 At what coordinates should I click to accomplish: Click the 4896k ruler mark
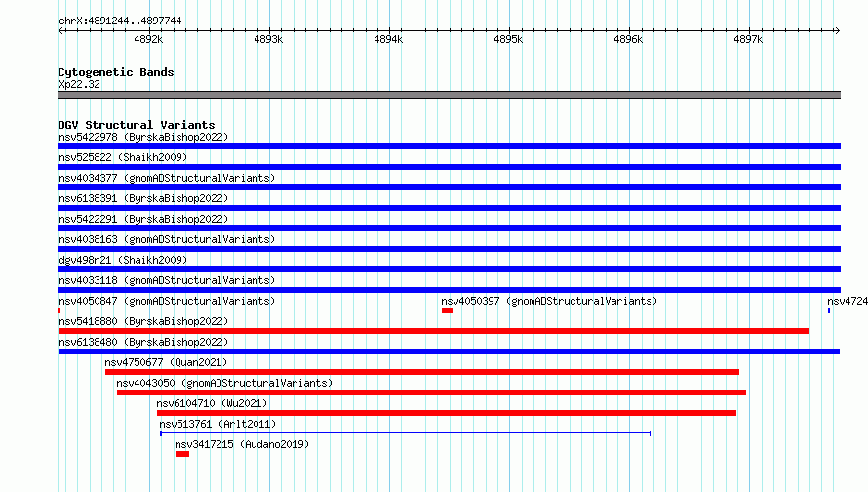[628, 39]
